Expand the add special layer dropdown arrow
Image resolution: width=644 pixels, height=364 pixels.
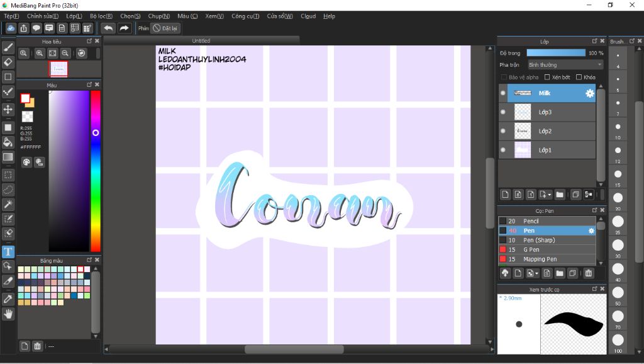point(550,195)
